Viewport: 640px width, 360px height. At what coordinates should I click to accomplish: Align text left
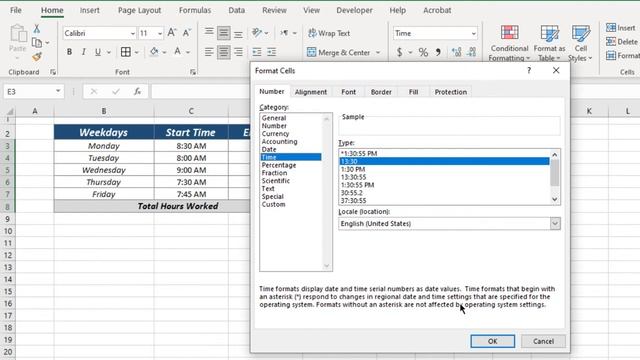tap(209, 52)
